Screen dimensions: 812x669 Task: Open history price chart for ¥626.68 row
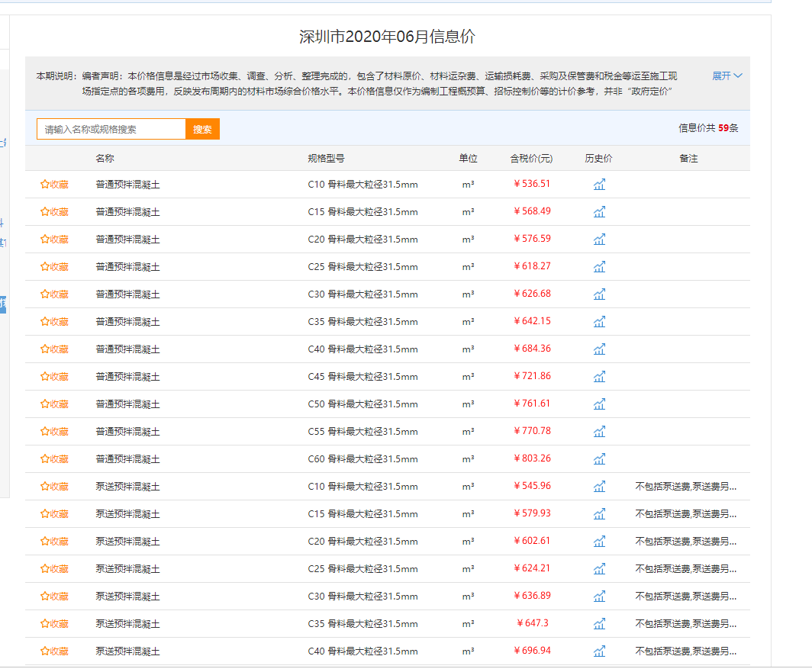599,294
